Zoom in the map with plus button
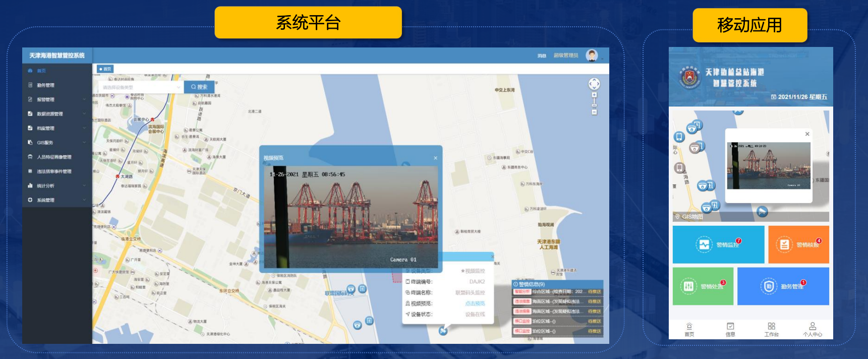 (x=594, y=95)
